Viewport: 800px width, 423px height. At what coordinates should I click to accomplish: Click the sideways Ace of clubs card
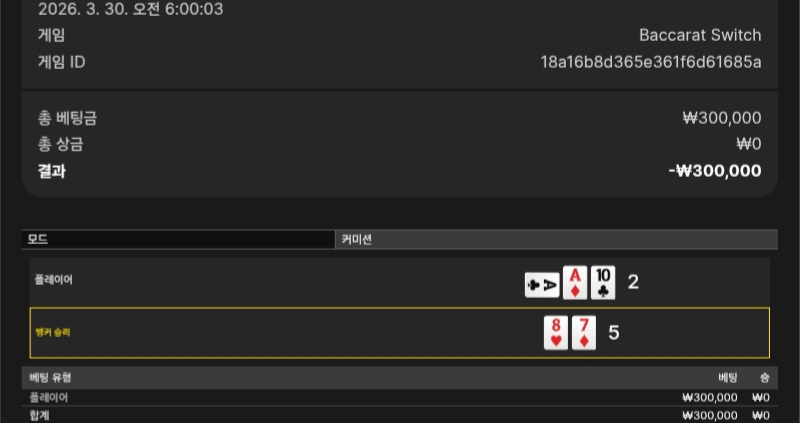pyautogui.click(x=542, y=285)
